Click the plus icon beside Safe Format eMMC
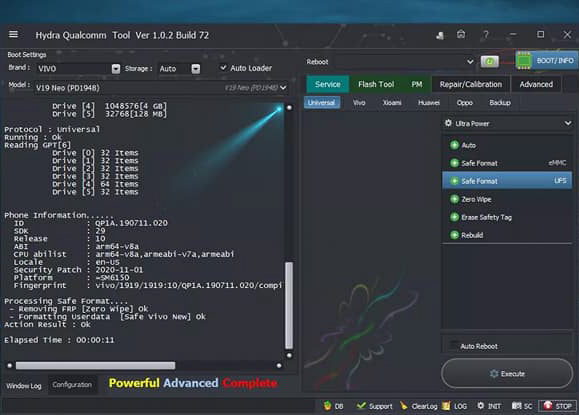Viewport: 579px width, 415px height. (454, 163)
